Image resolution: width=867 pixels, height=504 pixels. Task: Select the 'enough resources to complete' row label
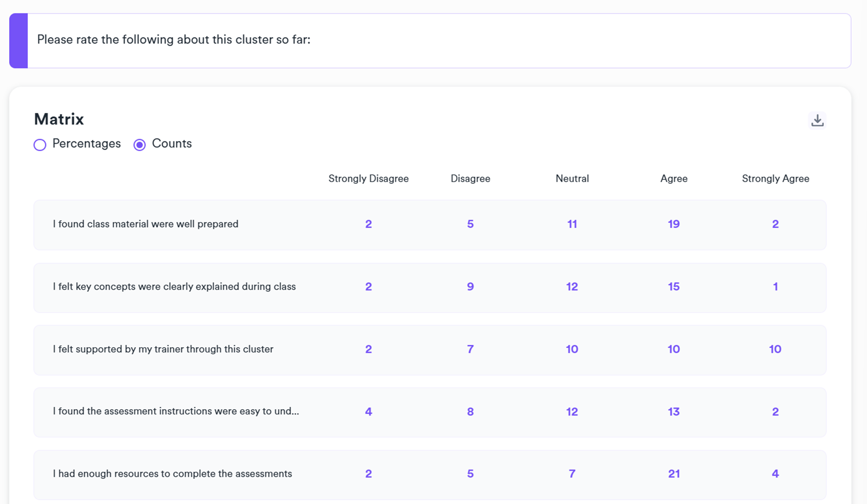pos(172,473)
